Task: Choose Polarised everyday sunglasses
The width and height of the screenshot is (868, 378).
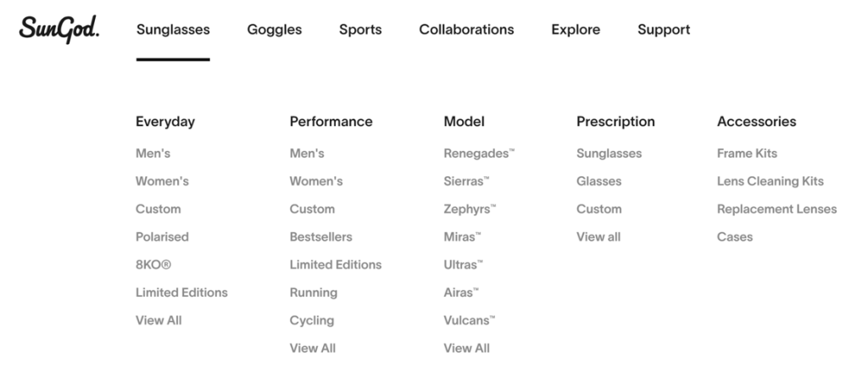Action: pos(162,236)
